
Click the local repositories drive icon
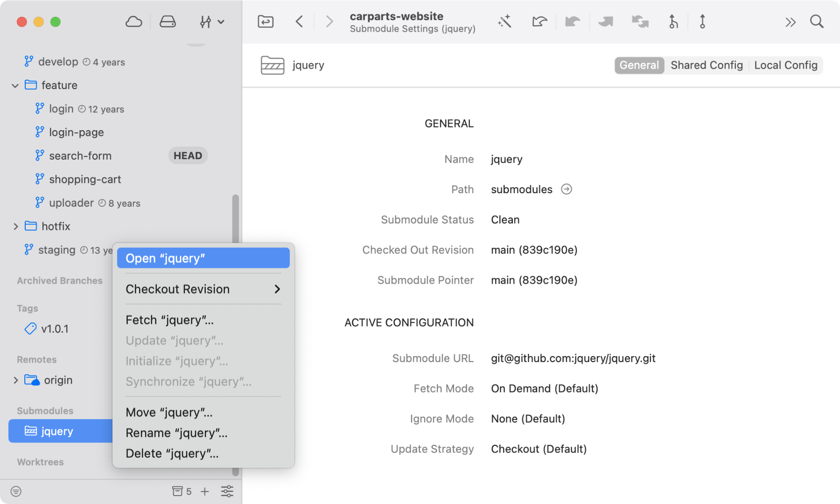(x=167, y=21)
